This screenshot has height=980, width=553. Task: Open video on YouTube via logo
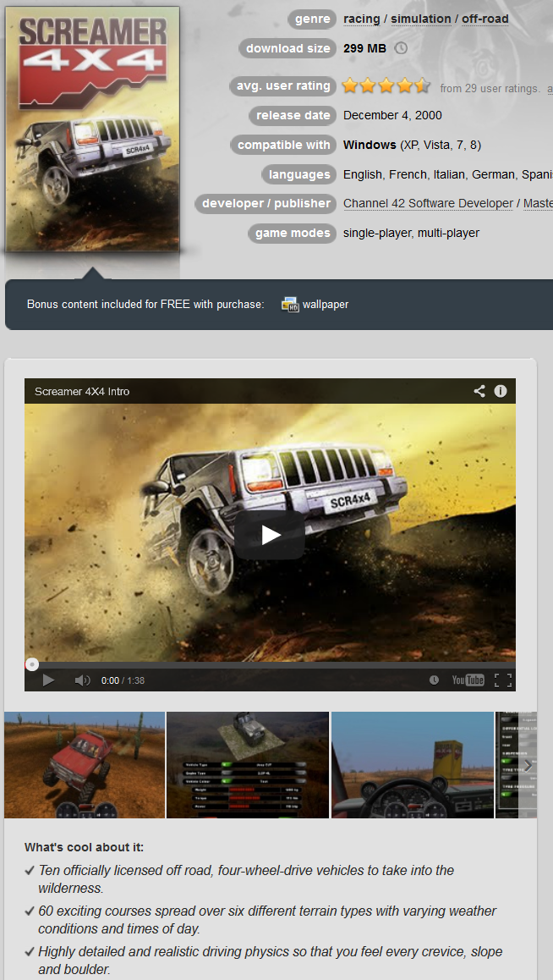468,680
